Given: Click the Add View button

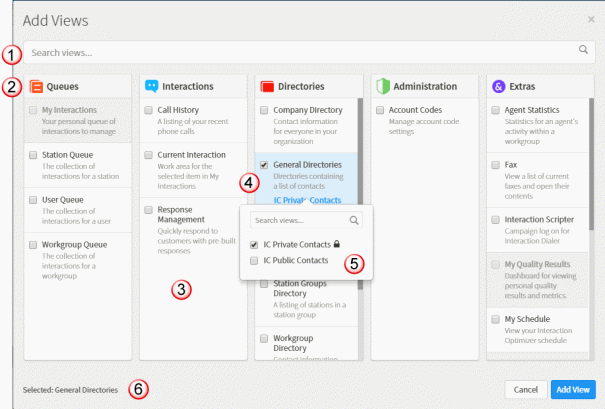Looking at the screenshot, I should (x=573, y=388).
